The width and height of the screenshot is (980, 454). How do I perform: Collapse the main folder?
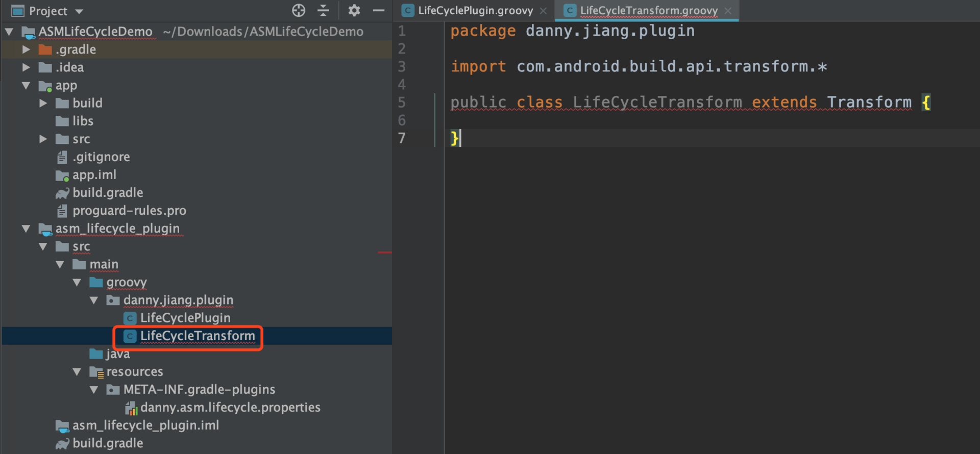[x=60, y=264]
